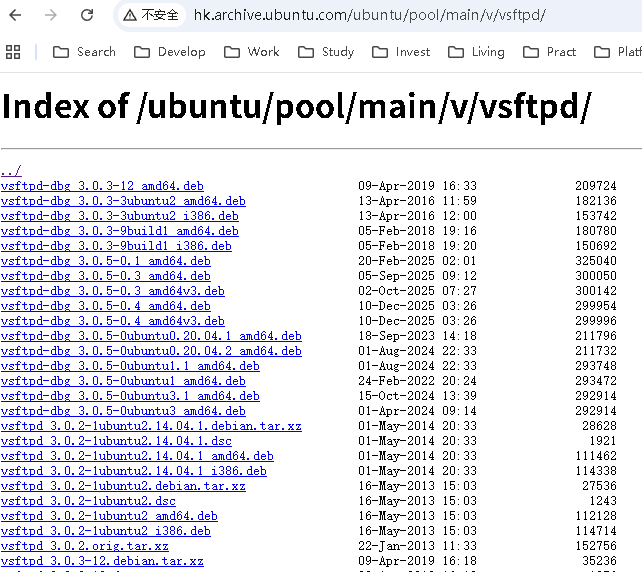Image resolution: width=642 pixels, height=572 pixels.
Task: Open vsftpd-dbg_3.0.3-3ubuntu2_amd64.deb link
Action: click(123, 201)
